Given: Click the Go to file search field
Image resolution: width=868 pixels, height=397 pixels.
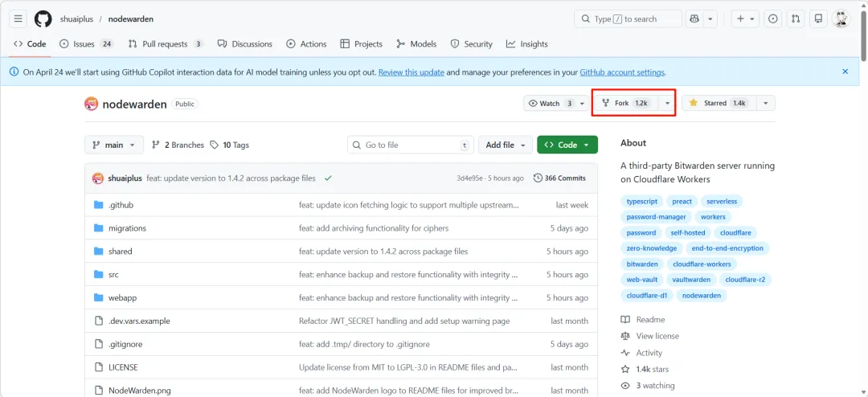Looking at the screenshot, I should [411, 145].
